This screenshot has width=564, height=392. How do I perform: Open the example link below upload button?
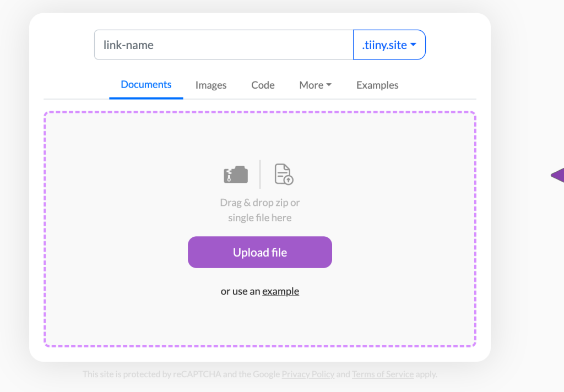tap(280, 291)
